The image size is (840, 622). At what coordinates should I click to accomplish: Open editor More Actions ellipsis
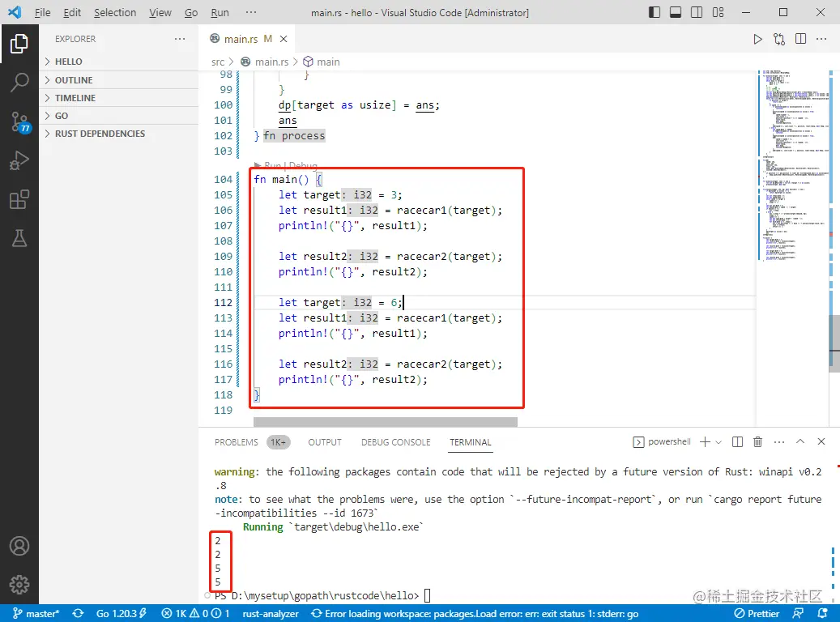[821, 39]
